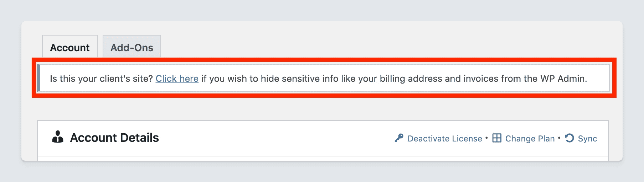Click the grid icon beside Change Plan
The image size is (644, 182).
click(x=497, y=138)
